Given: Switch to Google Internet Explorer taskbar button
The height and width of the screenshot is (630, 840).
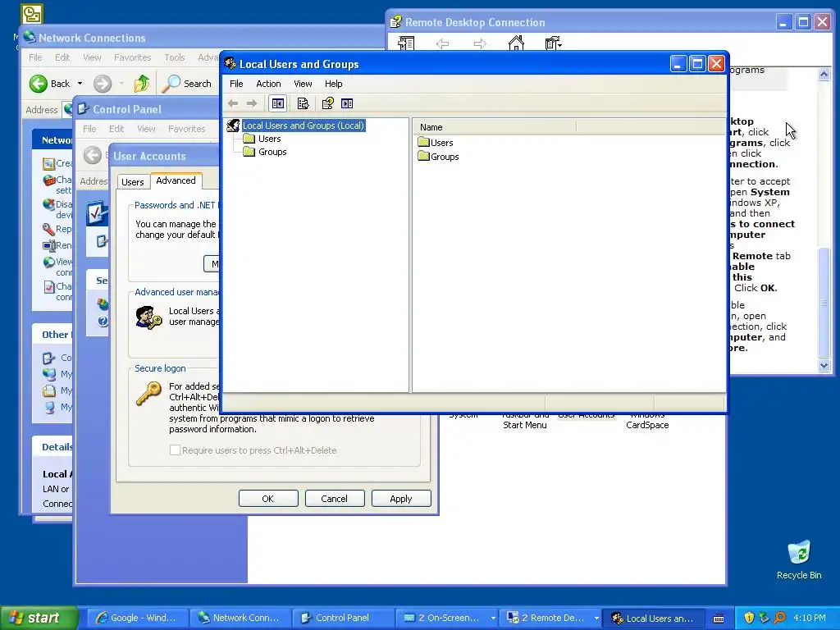Looking at the screenshot, I should pos(137,618).
